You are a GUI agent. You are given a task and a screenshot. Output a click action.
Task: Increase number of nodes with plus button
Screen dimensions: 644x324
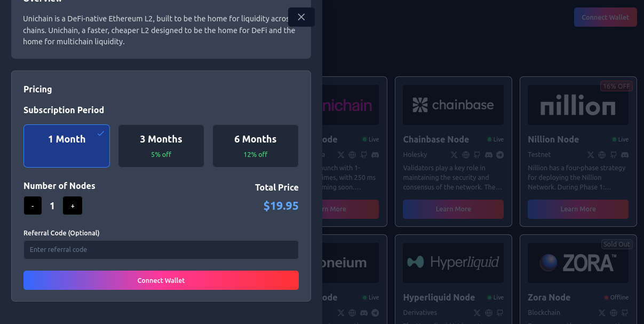[x=73, y=206]
